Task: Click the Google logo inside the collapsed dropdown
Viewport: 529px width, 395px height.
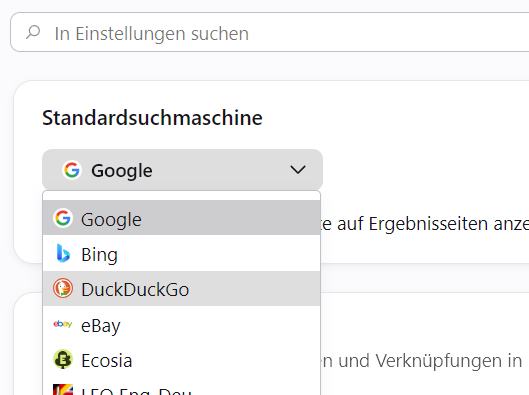Action: point(72,170)
